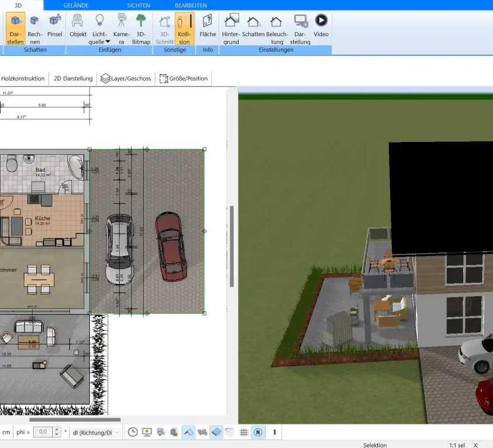This screenshot has height=448, width=493.
Task: Increase the phi angle with the up stepper
Action: tap(57, 430)
